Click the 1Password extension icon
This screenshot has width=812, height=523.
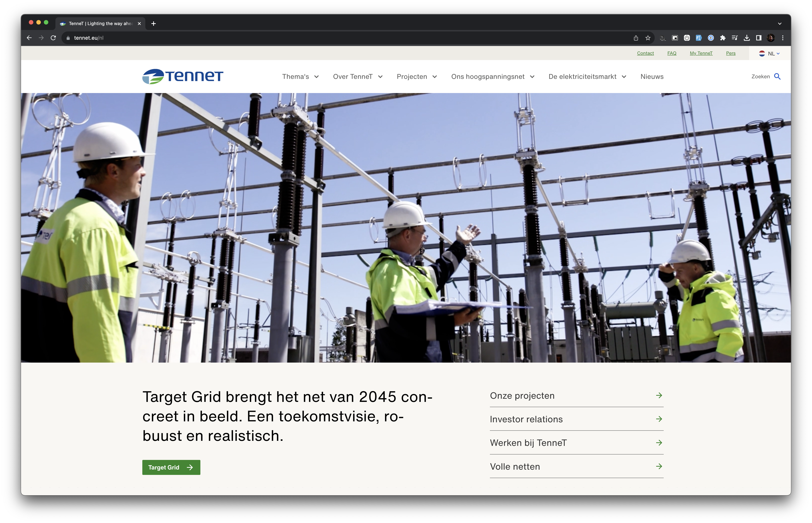coord(711,38)
